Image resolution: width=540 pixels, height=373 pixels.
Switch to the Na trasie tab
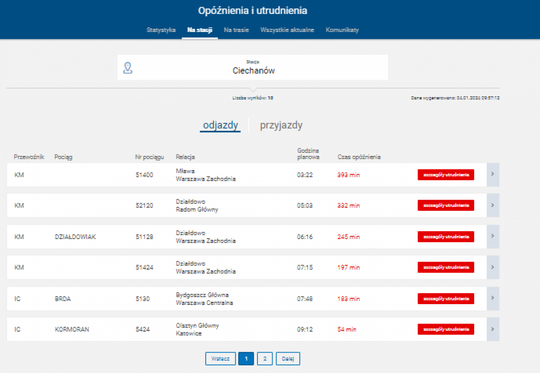tap(236, 30)
